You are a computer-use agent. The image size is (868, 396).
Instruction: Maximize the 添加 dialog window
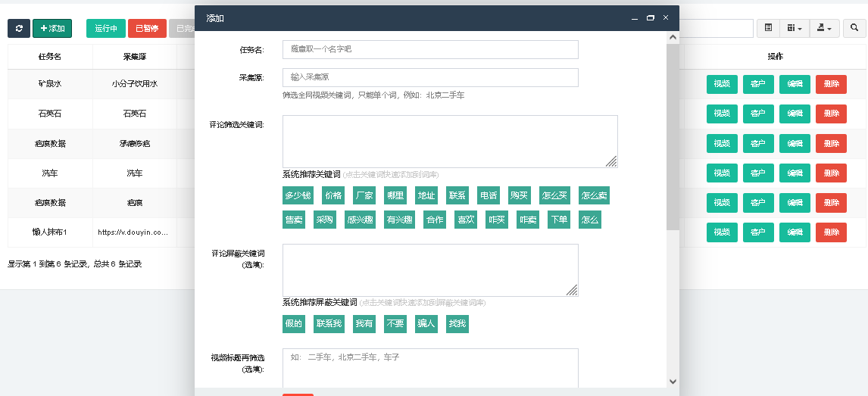[651, 17]
